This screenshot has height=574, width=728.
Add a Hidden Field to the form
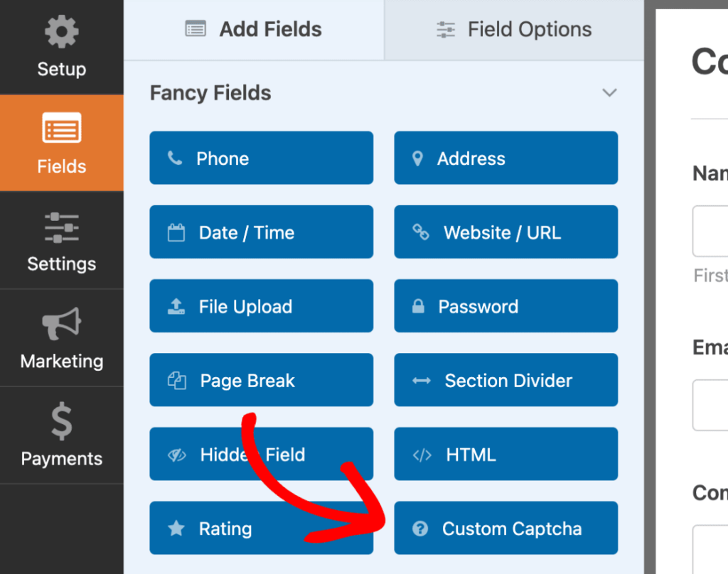pyautogui.click(x=261, y=454)
